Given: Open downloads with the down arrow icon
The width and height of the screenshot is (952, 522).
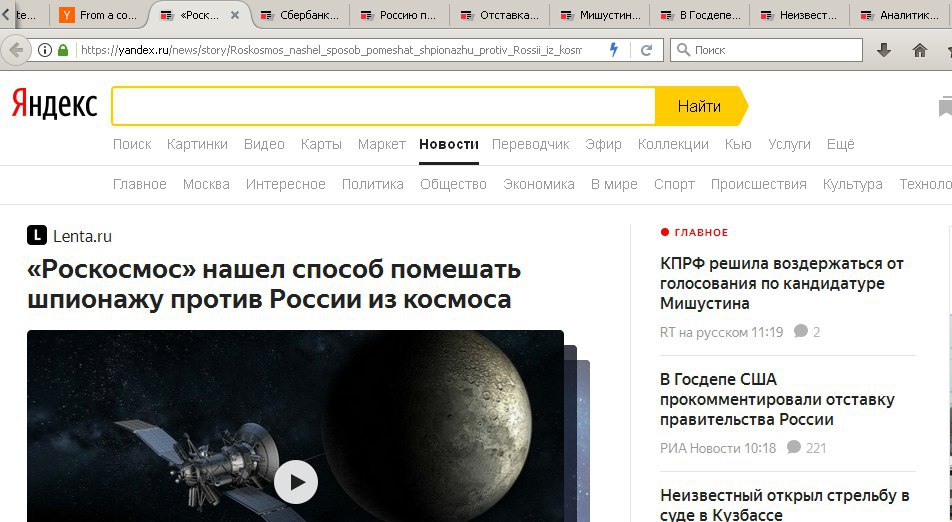Looking at the screenshot, I should tap(884, 50).
